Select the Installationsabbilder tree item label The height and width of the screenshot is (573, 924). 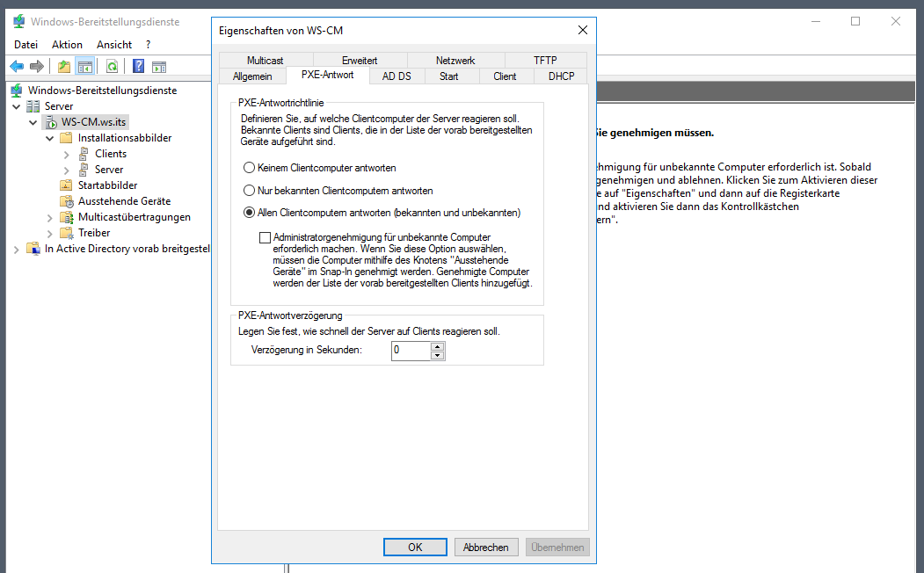click(125, 138)
